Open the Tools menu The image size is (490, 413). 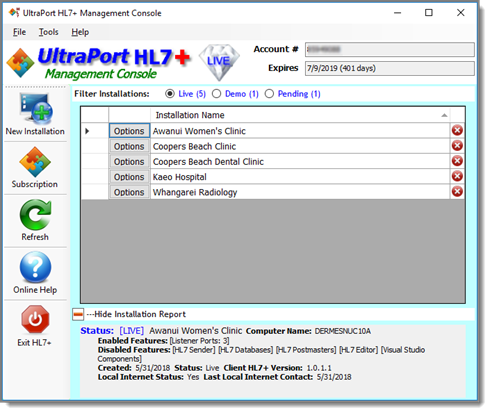49,32
